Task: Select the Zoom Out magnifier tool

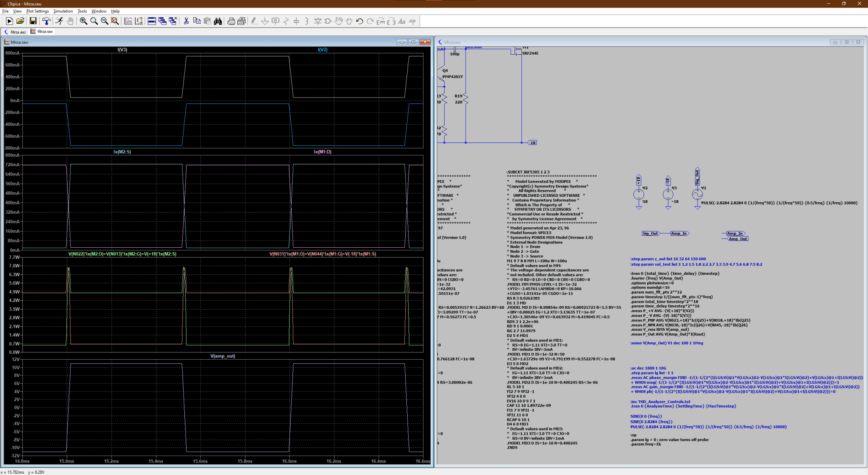Action: tap(104, 21)
